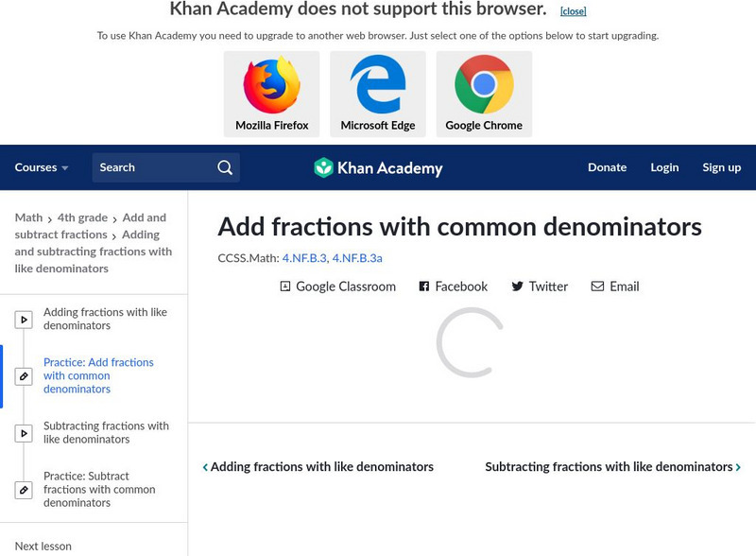Share via the Google Classroom icon
Screen dimensions: 756x556
point(285,287)
